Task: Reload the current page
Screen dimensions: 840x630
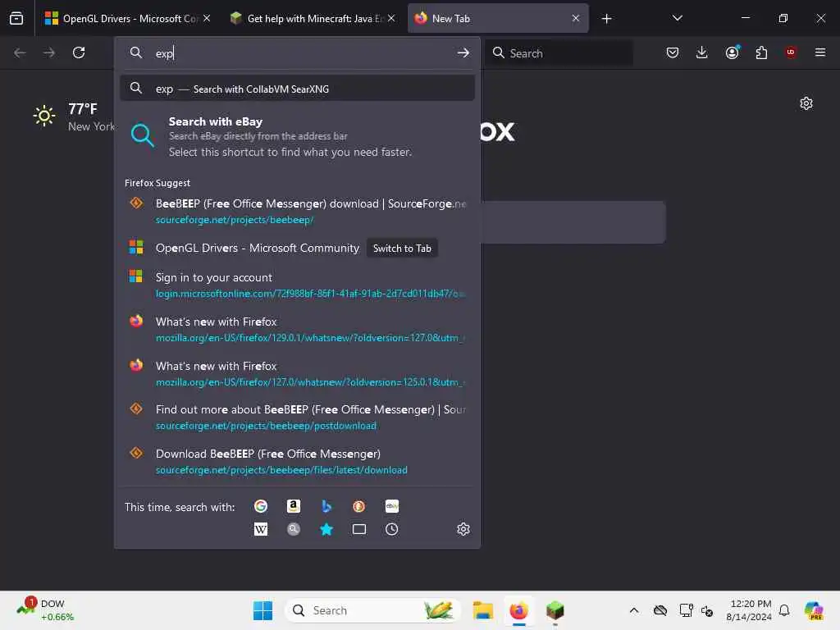Action: click(79, 52)
